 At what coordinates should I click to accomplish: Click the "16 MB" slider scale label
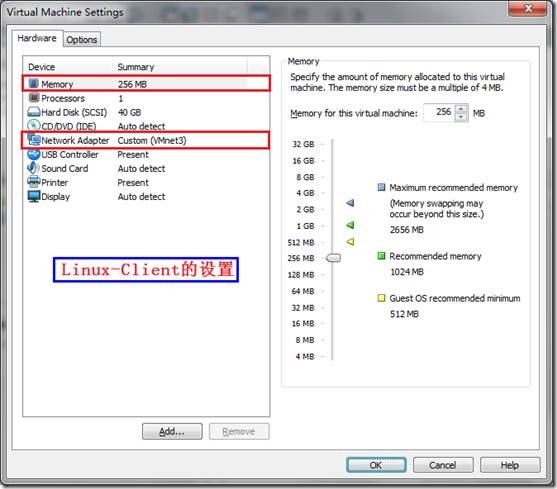[303, 324]
